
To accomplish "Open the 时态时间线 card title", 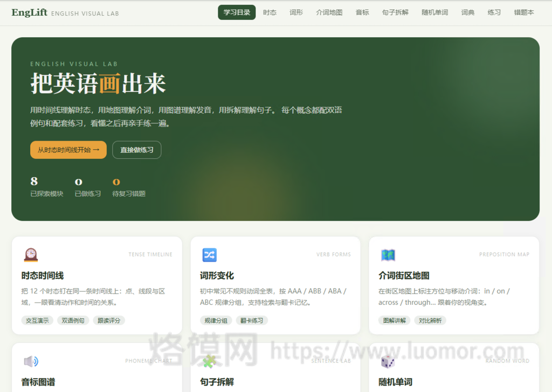I will pos(43,276).
